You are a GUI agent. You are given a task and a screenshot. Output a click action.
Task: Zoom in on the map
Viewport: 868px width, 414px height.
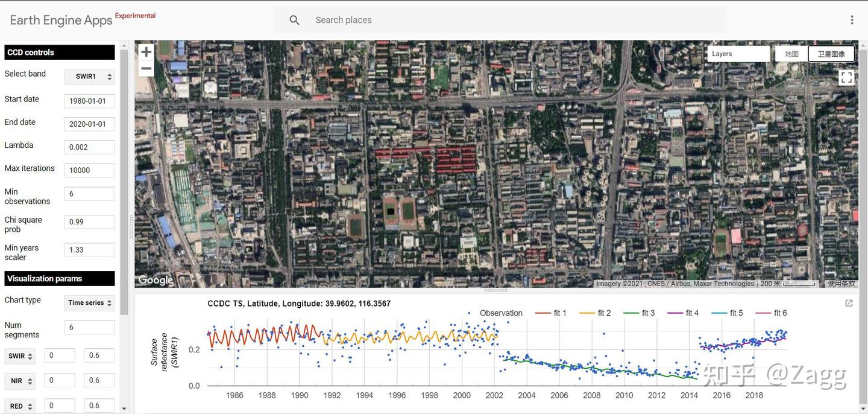click(146, 51)
